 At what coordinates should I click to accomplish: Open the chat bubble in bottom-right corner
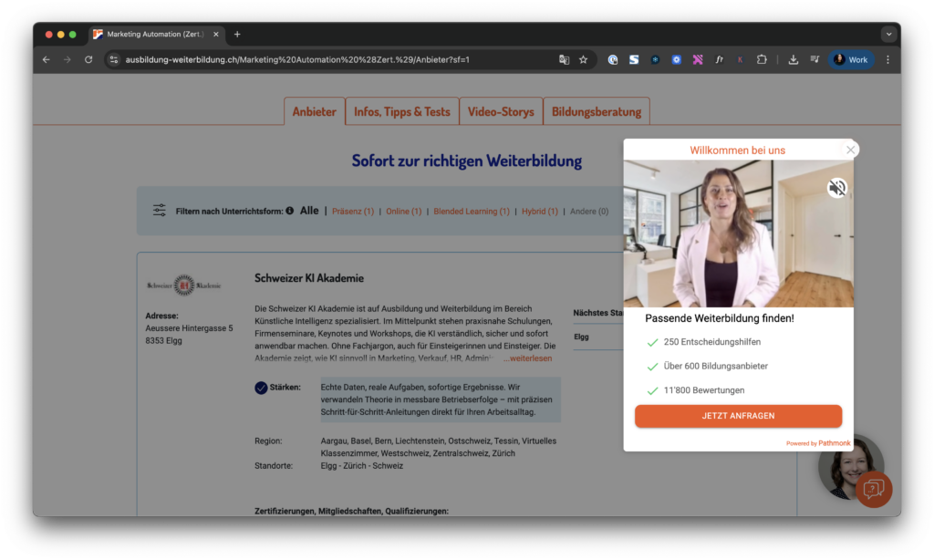pyautogui.click(x=873, y=490)
